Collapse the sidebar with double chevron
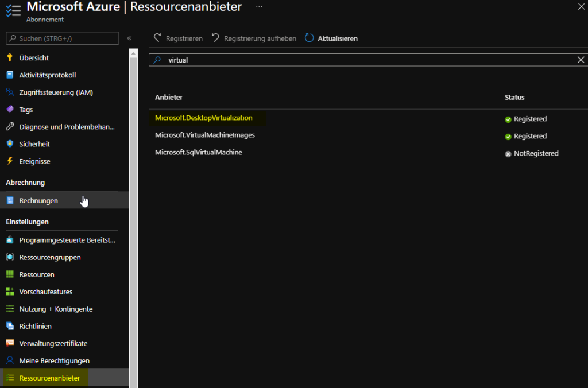 129,38
